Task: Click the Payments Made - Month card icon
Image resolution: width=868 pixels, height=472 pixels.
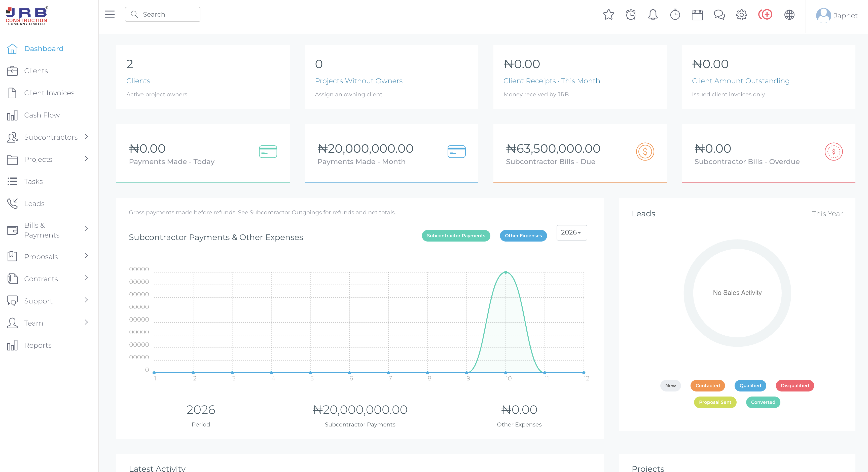Action: [457, 151]
